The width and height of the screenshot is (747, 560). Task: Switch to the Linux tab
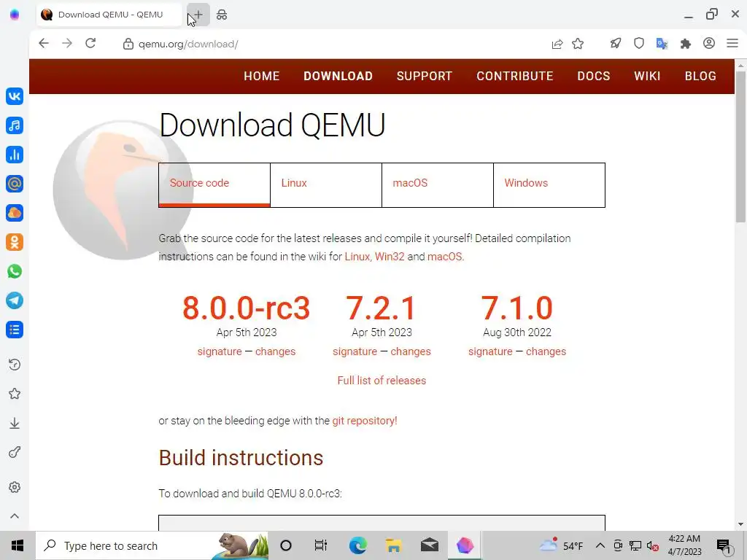click(x=326, y=184)
